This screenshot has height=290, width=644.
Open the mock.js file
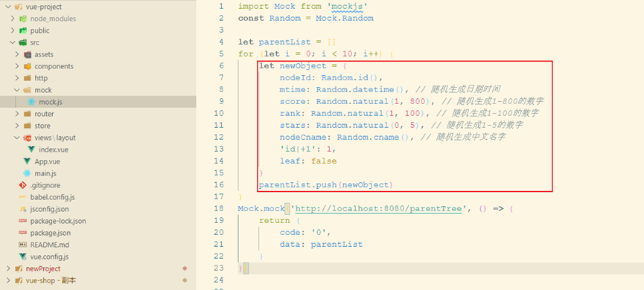(51, 102)
